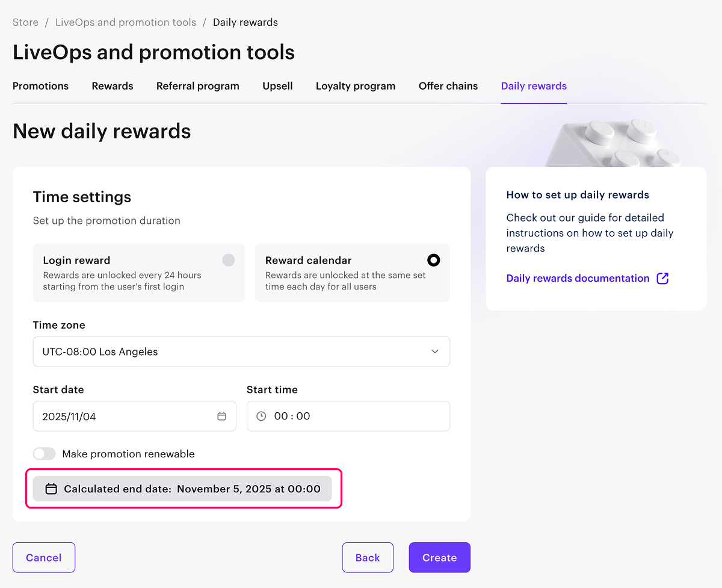Click the Cancel button
This screenshot has height=588, width=722.
pyautogui.click(x=44, y=557)
